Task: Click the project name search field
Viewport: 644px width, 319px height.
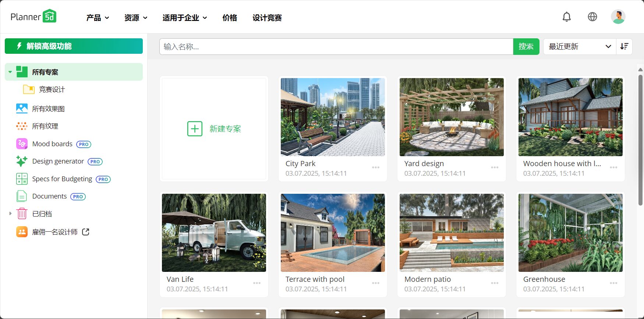Action: click(336, 46)
